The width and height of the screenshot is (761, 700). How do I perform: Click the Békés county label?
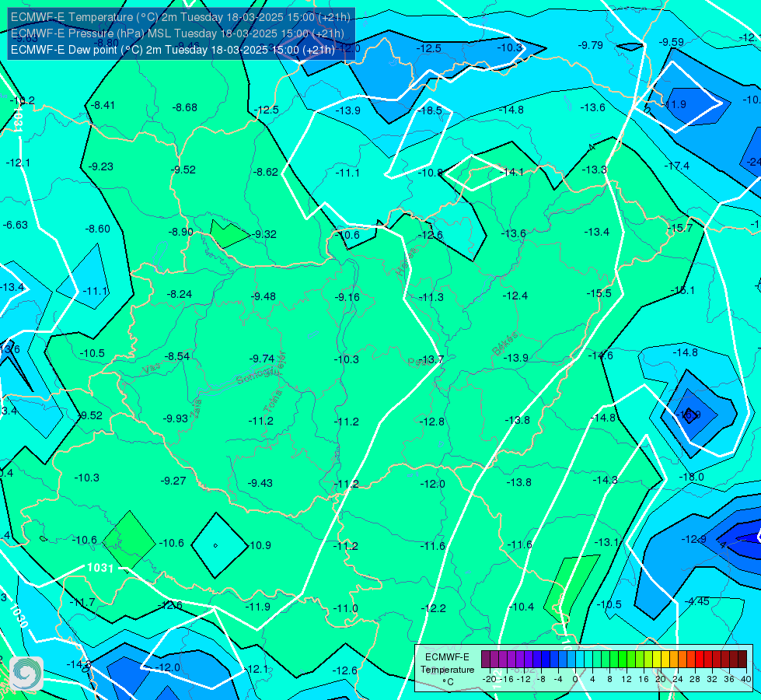click(x=505, y=344)
